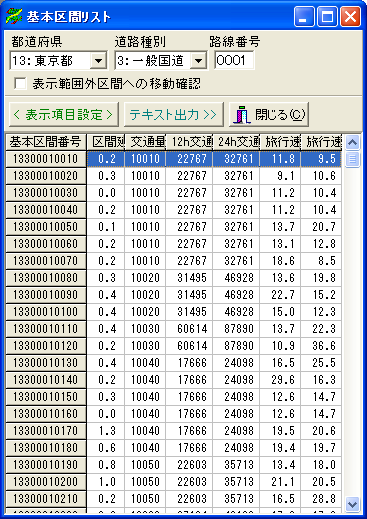Click cell 10050 in row 13300010200
This screenshot has height=519, width=367.
(145, 482)
